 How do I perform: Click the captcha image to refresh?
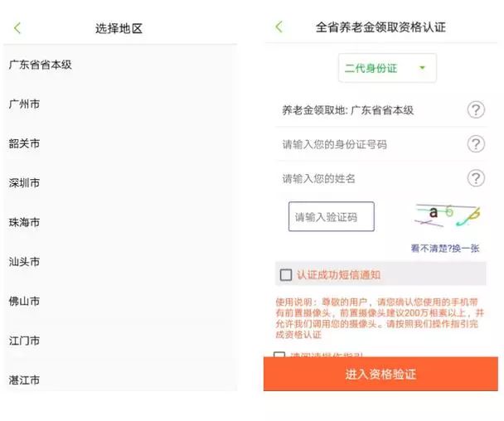448,215
